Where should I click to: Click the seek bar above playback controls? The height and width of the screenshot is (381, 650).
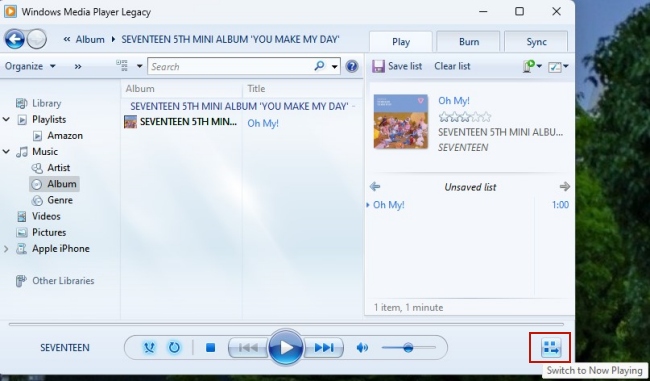click(x=286, y=324)
